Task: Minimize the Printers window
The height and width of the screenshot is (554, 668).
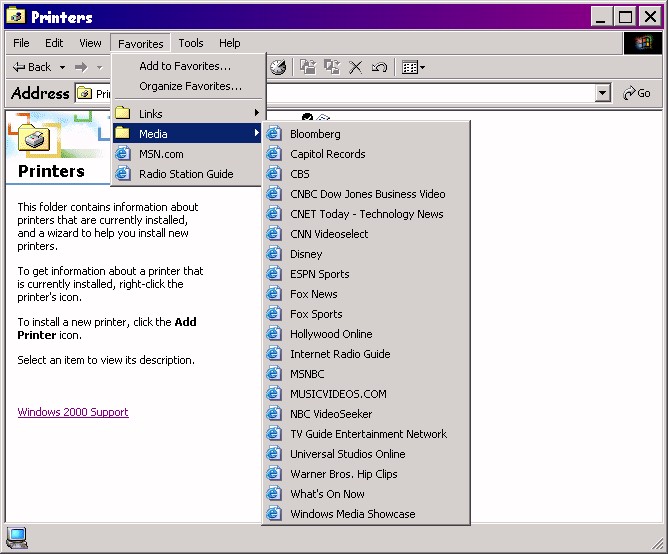Action: point(602,17)
